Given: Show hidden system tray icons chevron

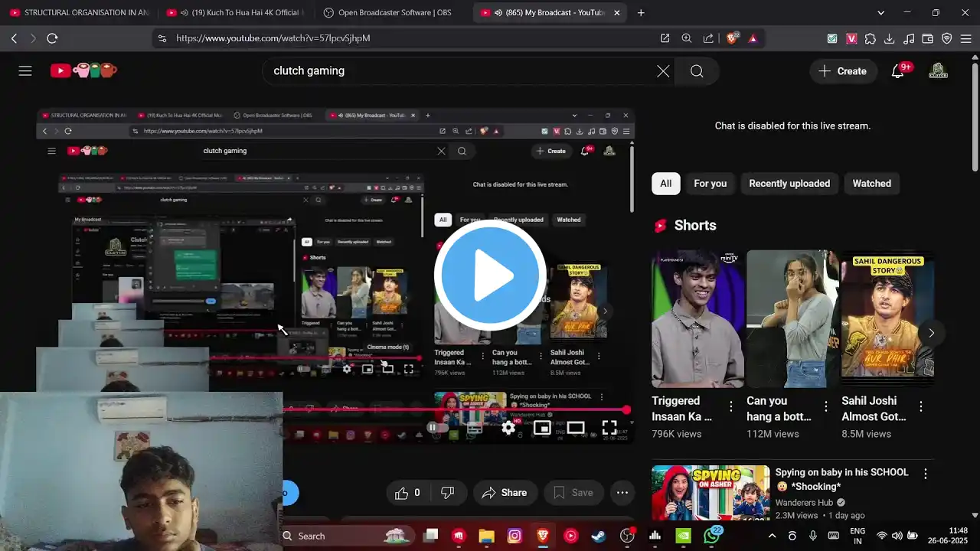Looking at the screenshot, I should coord(772,536).
